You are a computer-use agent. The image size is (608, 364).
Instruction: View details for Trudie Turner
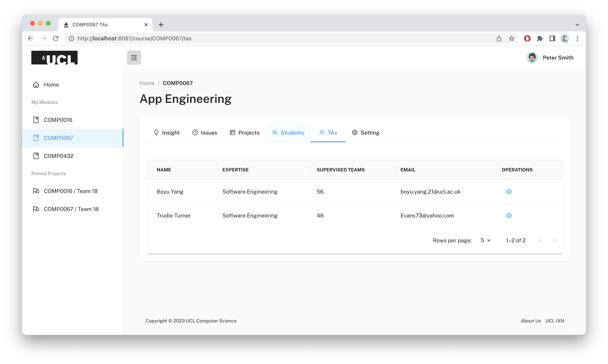click(509, 215)
